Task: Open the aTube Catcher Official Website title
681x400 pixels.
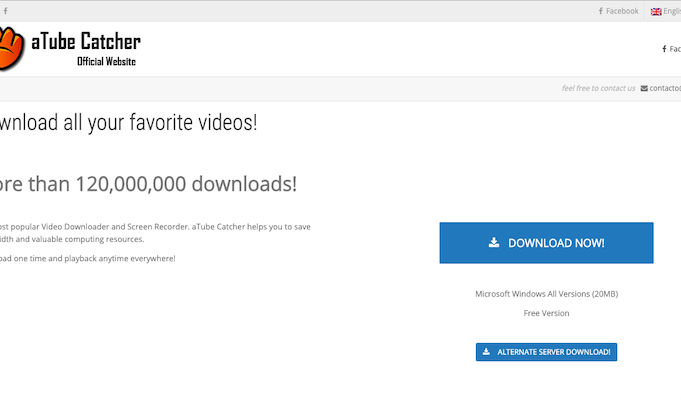Action: (86, 48)
